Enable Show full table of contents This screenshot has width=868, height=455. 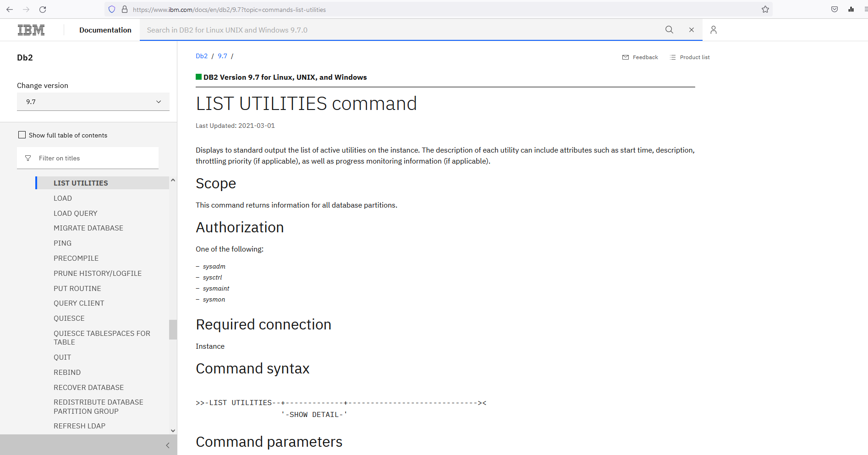click(22, 134)
